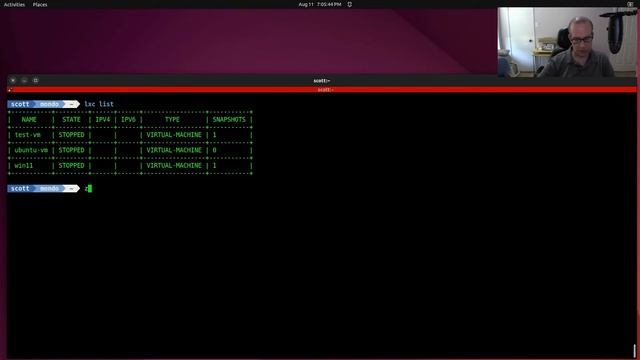Click snapshot count 1 in win11 row
This screenshot has width=640, height=360.
click(214, 166)
